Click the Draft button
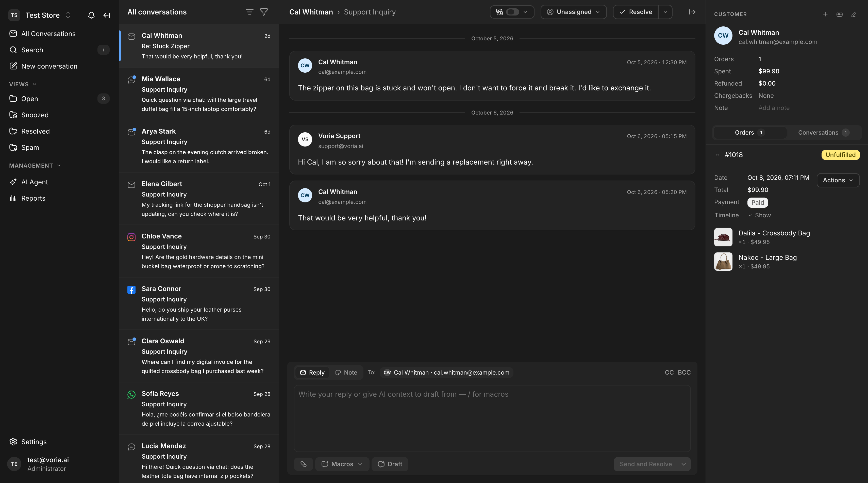 [390, 464]
